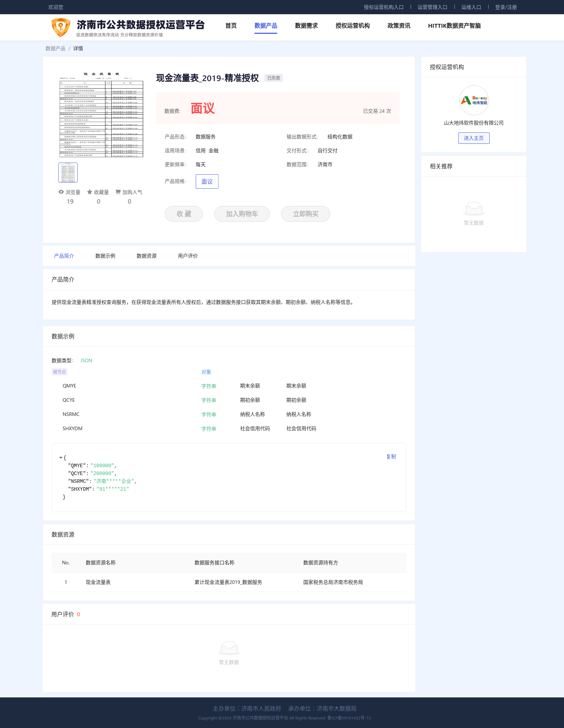The width and height of the screenshot is (564, 728).
Task: Click the empty-box icon under 相关推荐
Action: coord(474,208)
